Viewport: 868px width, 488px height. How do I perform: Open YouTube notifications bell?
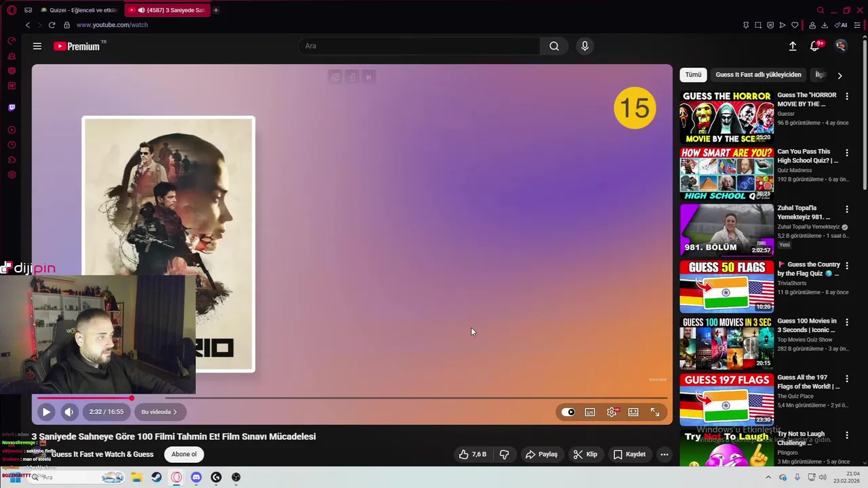tap(815, 46)
